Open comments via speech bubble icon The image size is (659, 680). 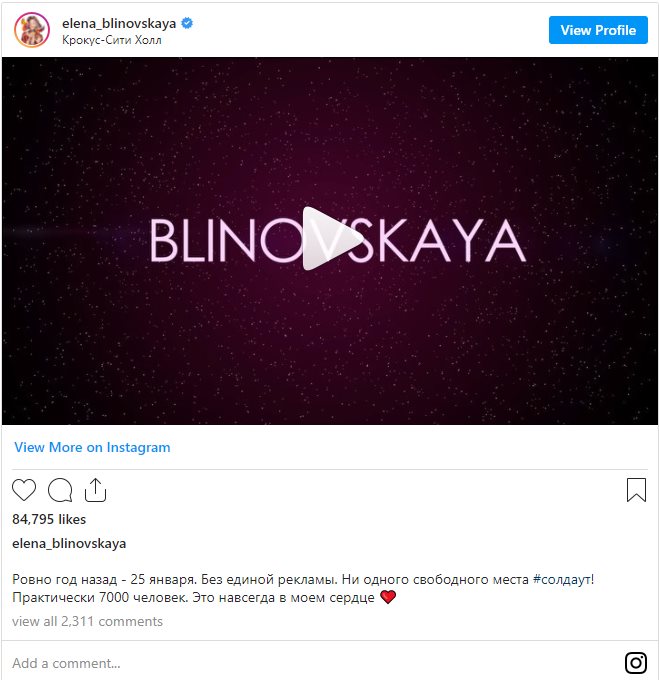pyautogui.click(x=60, y=490)
